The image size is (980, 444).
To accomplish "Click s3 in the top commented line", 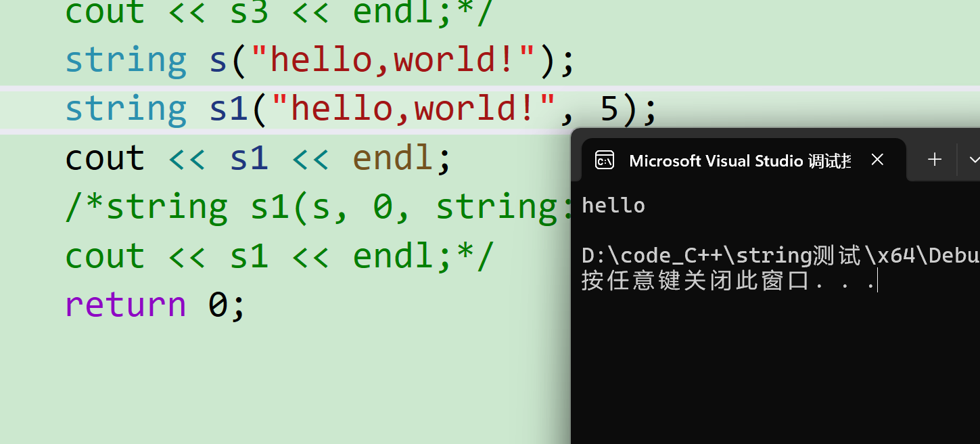I will [x=249, y=13].
